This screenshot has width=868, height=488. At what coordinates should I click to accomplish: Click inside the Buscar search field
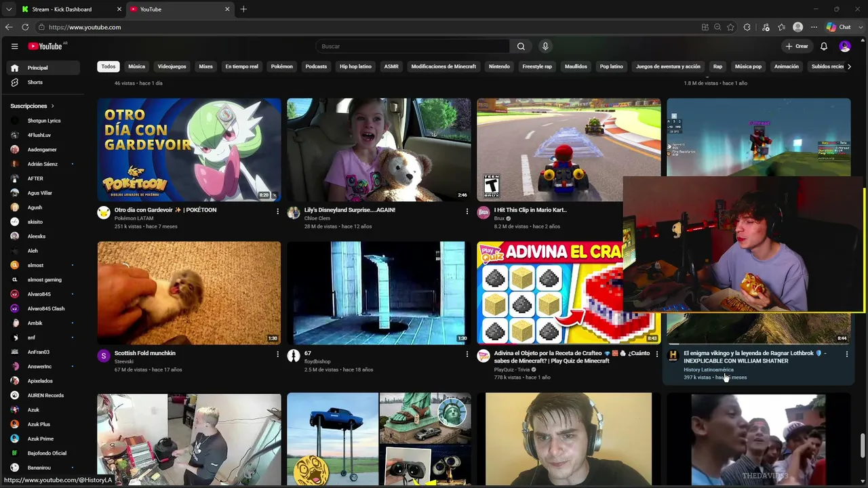point(412,46)
